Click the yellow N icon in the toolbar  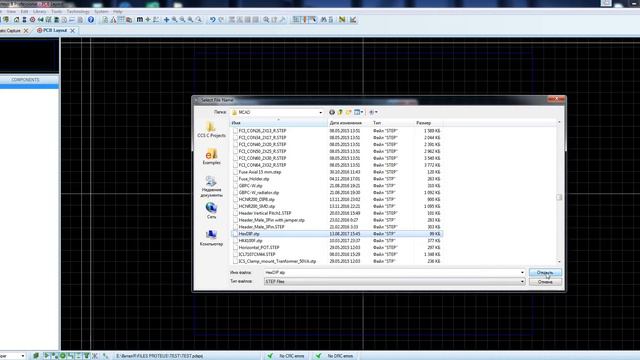[342, 20]
